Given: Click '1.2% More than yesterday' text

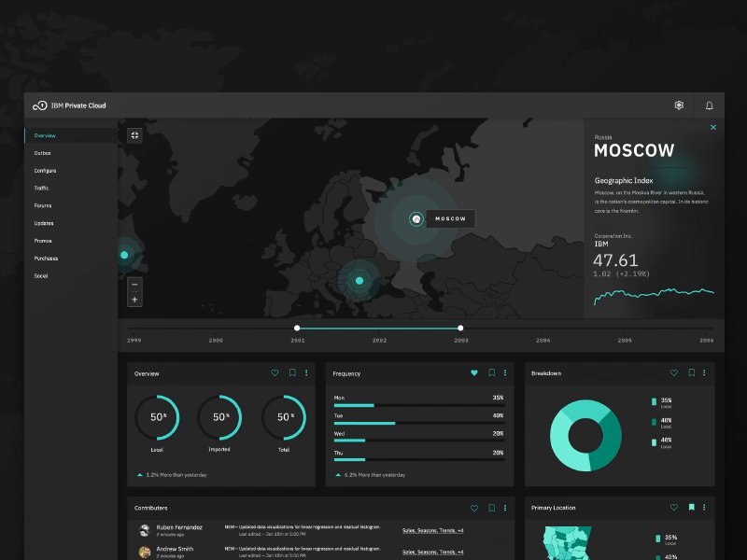Looking at the screenshot, I should click(176, 475).
